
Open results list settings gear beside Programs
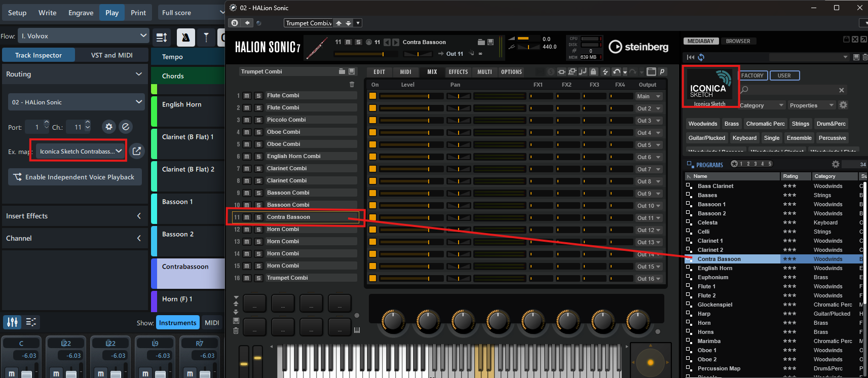click(836, 164)
